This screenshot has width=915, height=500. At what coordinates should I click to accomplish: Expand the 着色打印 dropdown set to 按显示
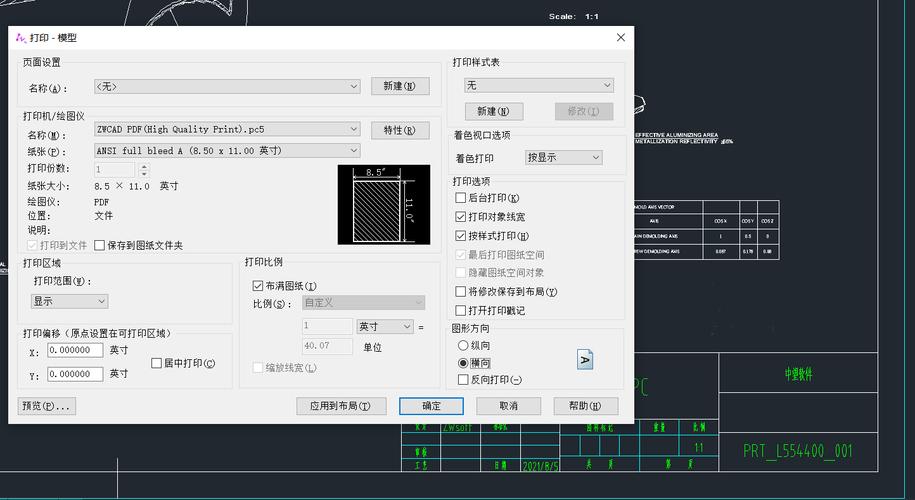point(564,158)
